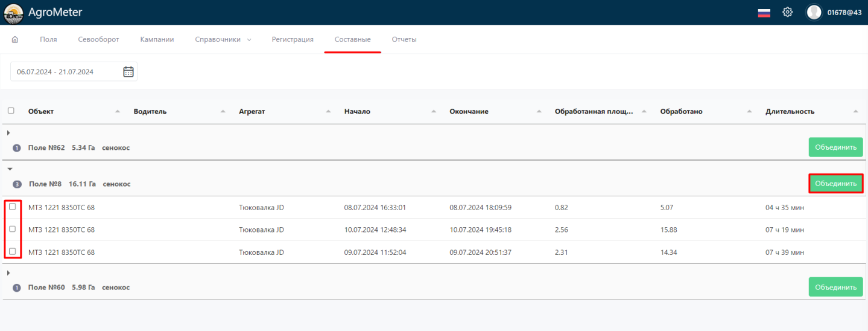This screenshot has width=868, height=331.
Task: Sort by Длительность column arrow
Action: click(x=855, y=112)
